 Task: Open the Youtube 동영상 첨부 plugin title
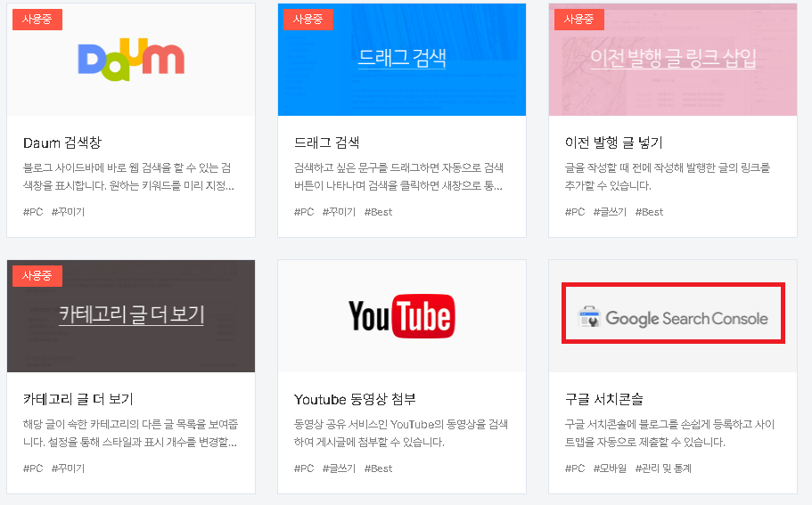tap(355, 399)
